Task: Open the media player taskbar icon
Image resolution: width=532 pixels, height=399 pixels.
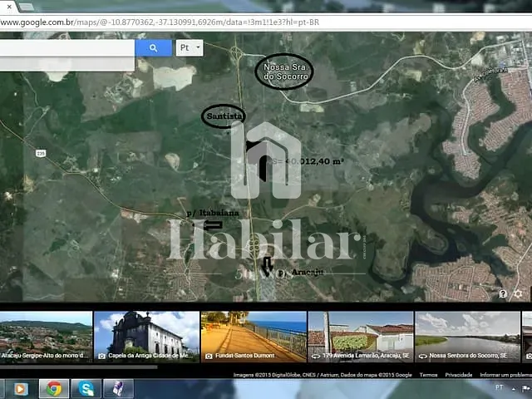Action: [x=20, y=389]
